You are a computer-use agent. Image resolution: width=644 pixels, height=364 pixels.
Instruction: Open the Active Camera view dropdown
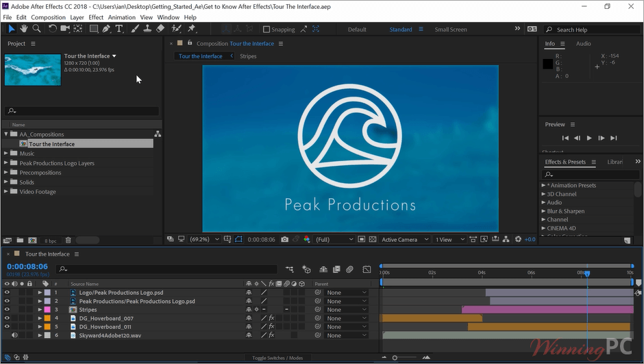[405, 239]
